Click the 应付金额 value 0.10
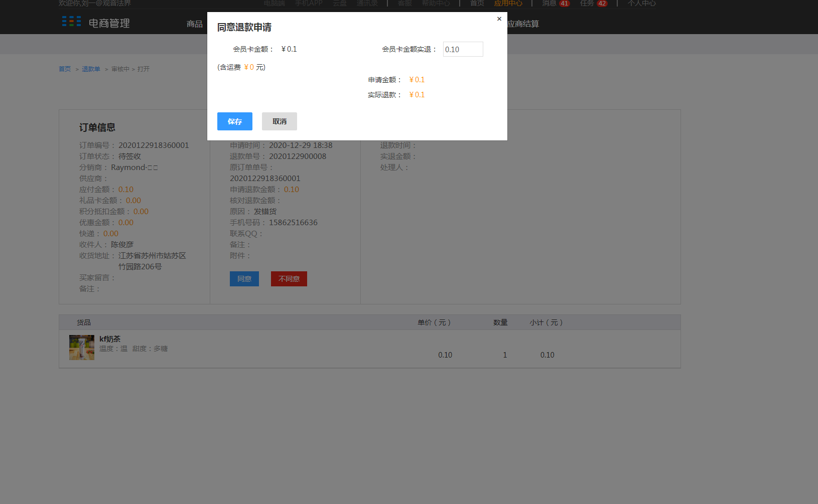The height and width of the screenshot is (504, 818). coord(126,190)
